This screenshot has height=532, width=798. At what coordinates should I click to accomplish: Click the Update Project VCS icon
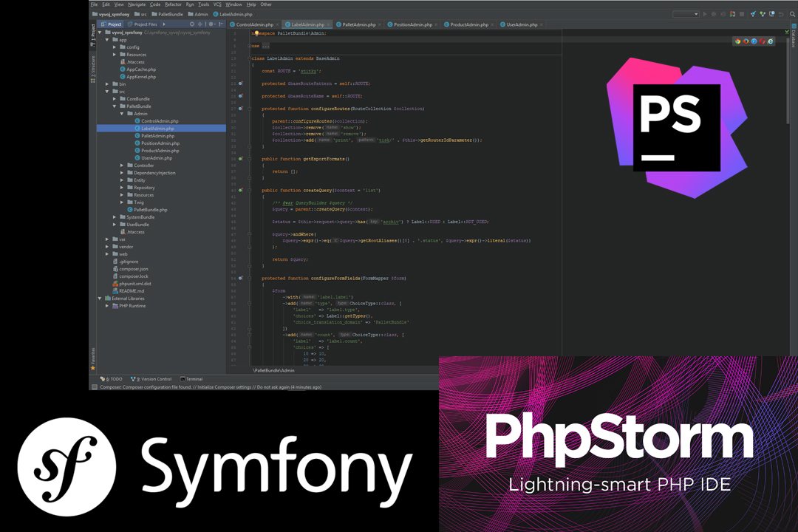753,14
